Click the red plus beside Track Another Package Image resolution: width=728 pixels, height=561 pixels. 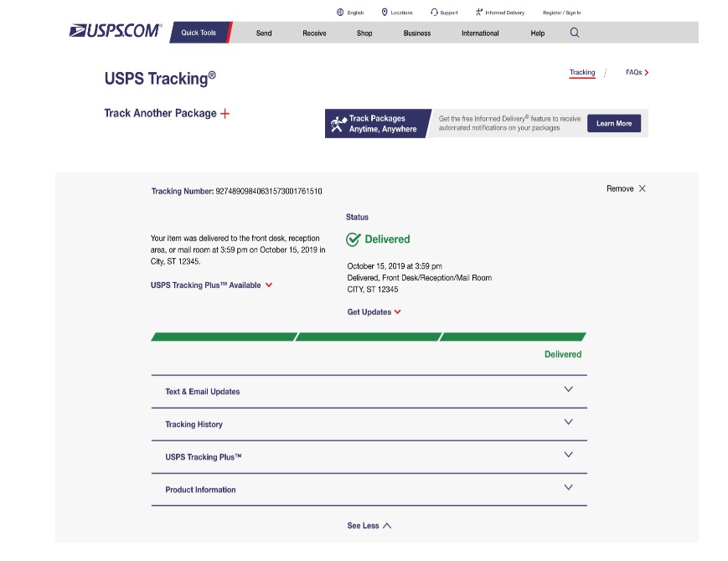(x=225, y=114)
